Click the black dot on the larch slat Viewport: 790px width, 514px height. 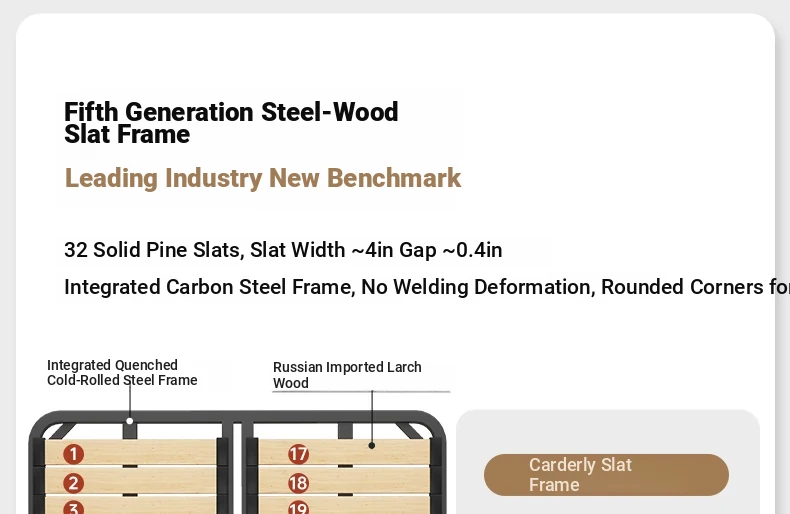tap(372, 445)
